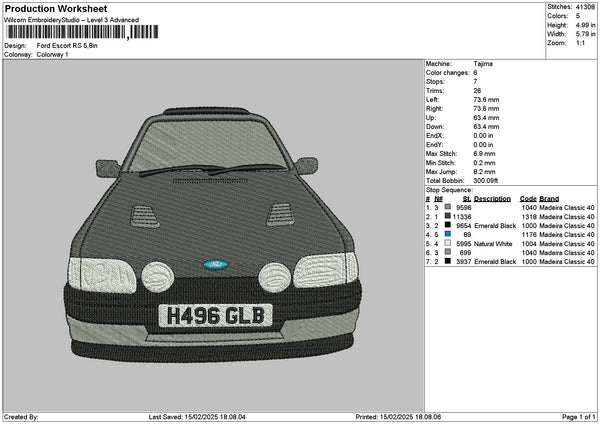The width and height of the screenshot is (600, 424).
Task: Pick the dark swatch beside 11336 stitches
Action: [446, 216]
